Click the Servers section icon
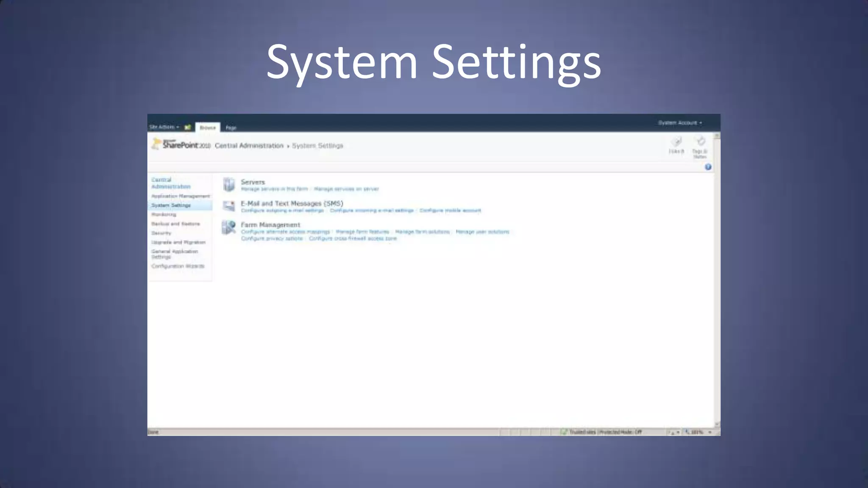This screenshot has height=488, width=868. [x=229, y=185]
